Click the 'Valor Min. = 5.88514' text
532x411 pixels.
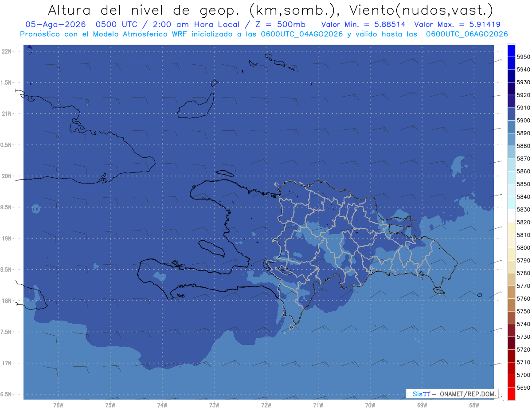point(363,24)
